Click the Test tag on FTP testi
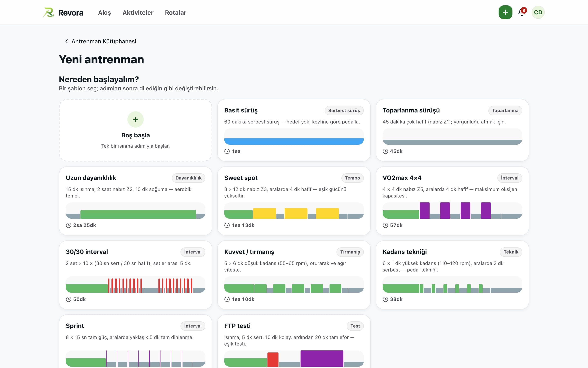Screen dimensions: 588x368 coord(355,326)
